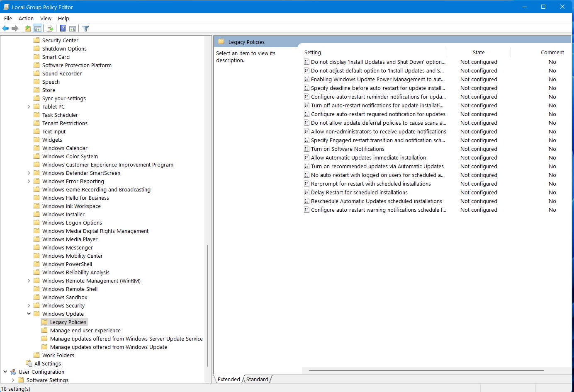Switch to the Standard tab

point(257,379)
